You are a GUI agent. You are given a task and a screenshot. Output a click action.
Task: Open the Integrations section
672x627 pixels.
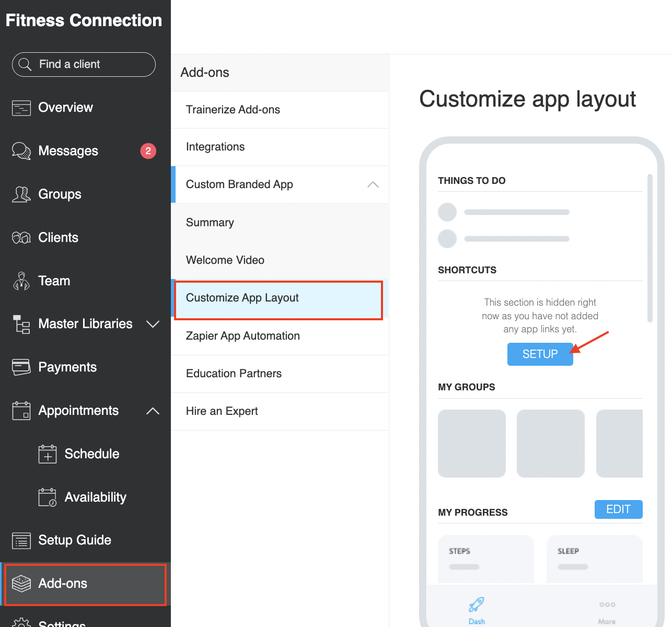click(x=280, y=147)
